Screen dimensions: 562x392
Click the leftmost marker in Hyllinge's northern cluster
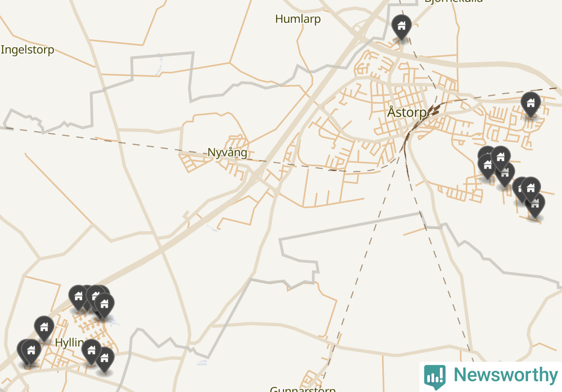[78, 297]
